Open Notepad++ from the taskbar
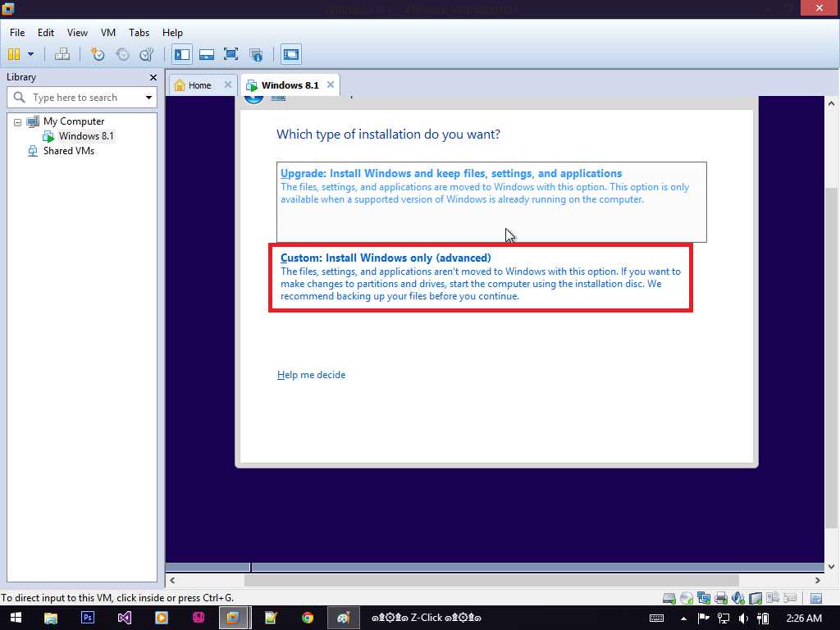Screen dimensions: 840x630 pyautogui.click(x=271, y=618)
